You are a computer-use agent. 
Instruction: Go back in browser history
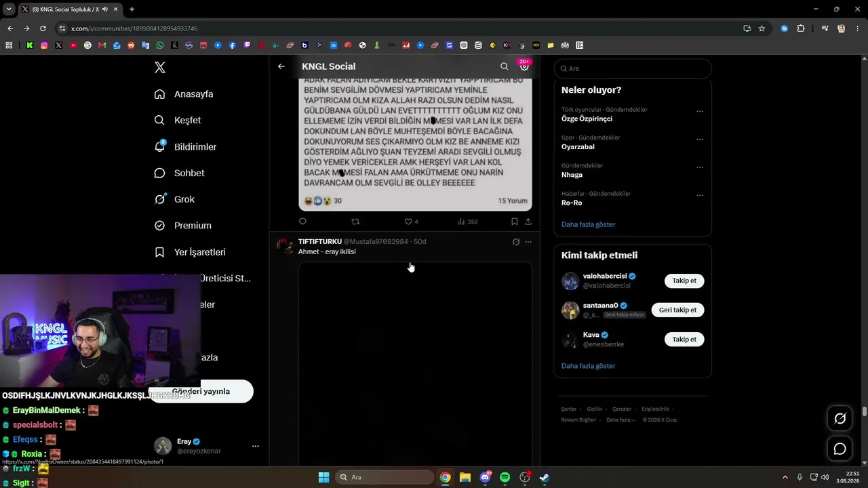coord(10,28)
